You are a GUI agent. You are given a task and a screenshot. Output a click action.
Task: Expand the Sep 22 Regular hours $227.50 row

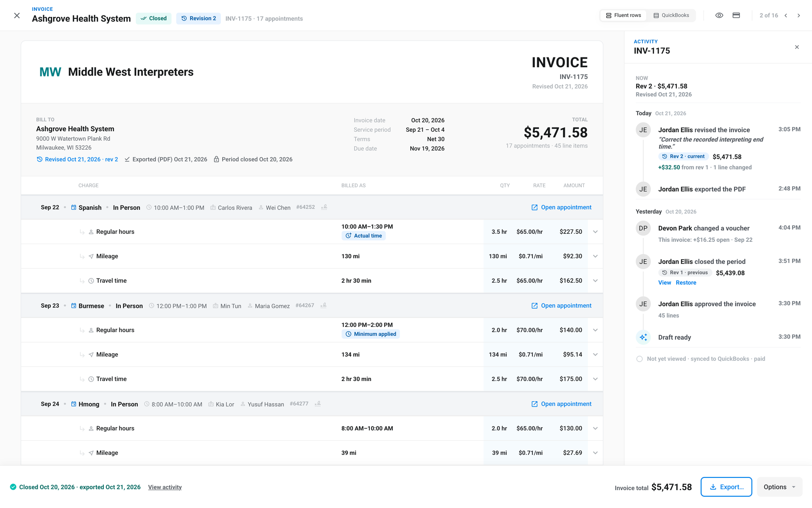(x=595, y=232)
